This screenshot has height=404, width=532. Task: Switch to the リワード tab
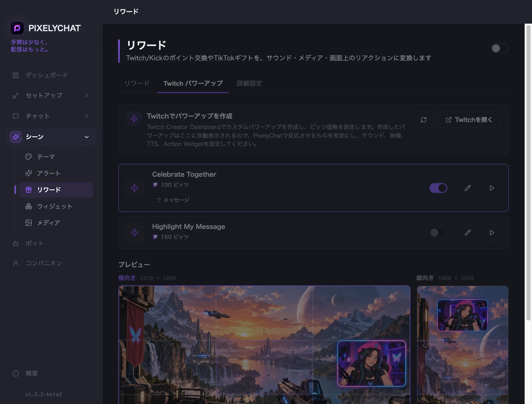click(137, 83)
